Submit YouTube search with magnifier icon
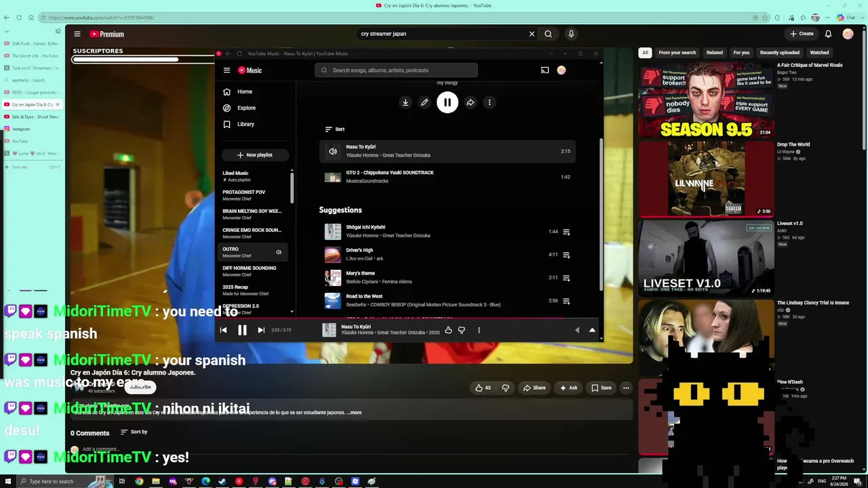 point(548,34)
